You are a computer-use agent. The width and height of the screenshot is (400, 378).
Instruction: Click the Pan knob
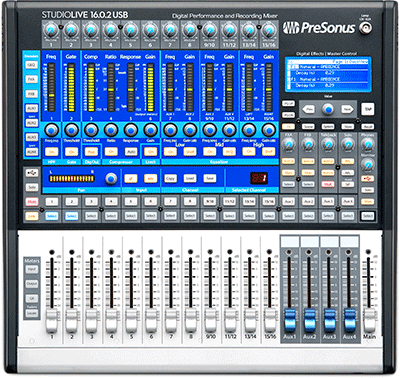(111, 178)
